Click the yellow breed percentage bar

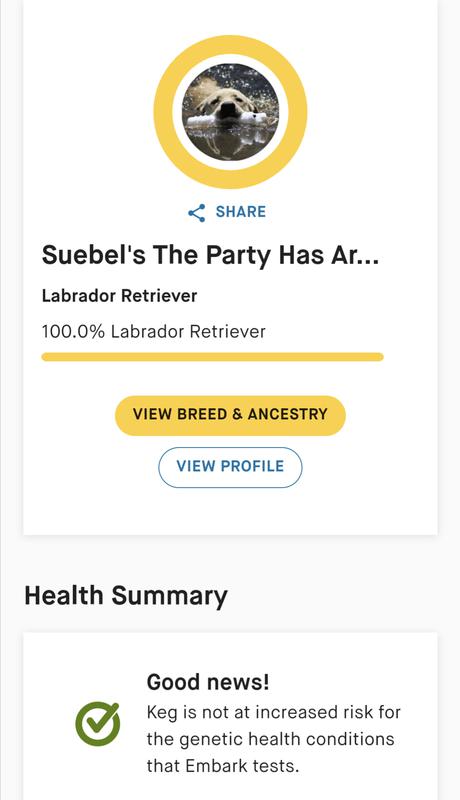click(212, 357)
